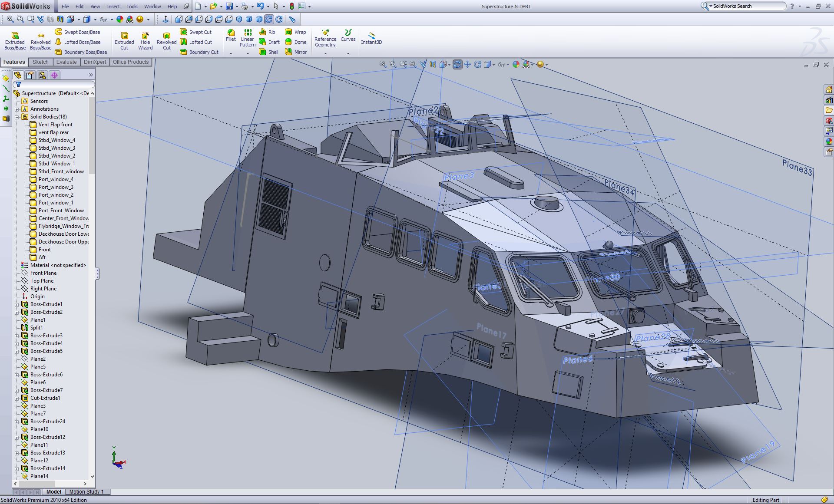Click the Undo icon
This screenshot has height=504, width=834.
coord(260,6)
